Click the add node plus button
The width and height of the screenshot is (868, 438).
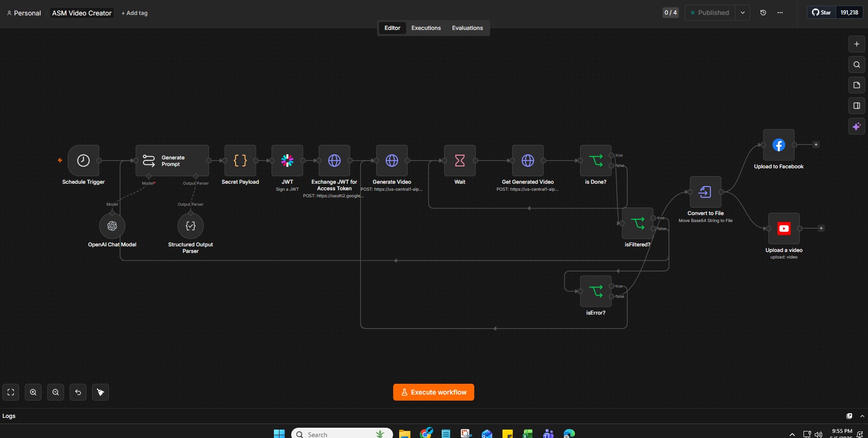(x=857, y=44)
